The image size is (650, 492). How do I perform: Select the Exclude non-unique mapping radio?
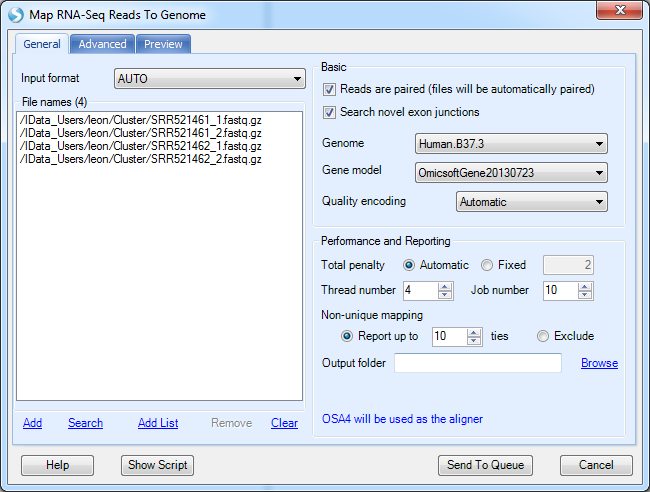pos(543,336)
